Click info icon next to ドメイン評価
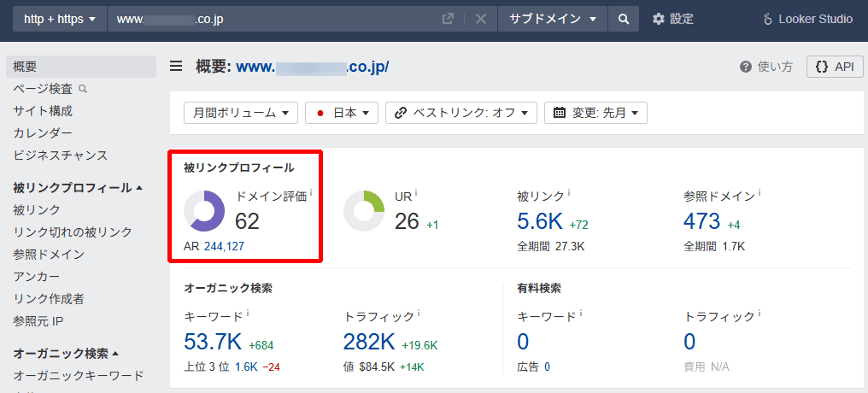This screenshot has height=393, width=868. click(x=311, y=192)
